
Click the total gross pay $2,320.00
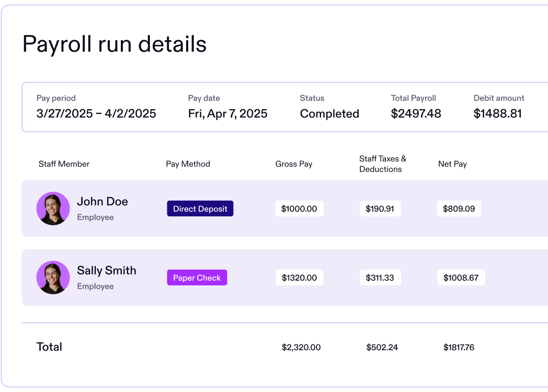tap(301, 347)
